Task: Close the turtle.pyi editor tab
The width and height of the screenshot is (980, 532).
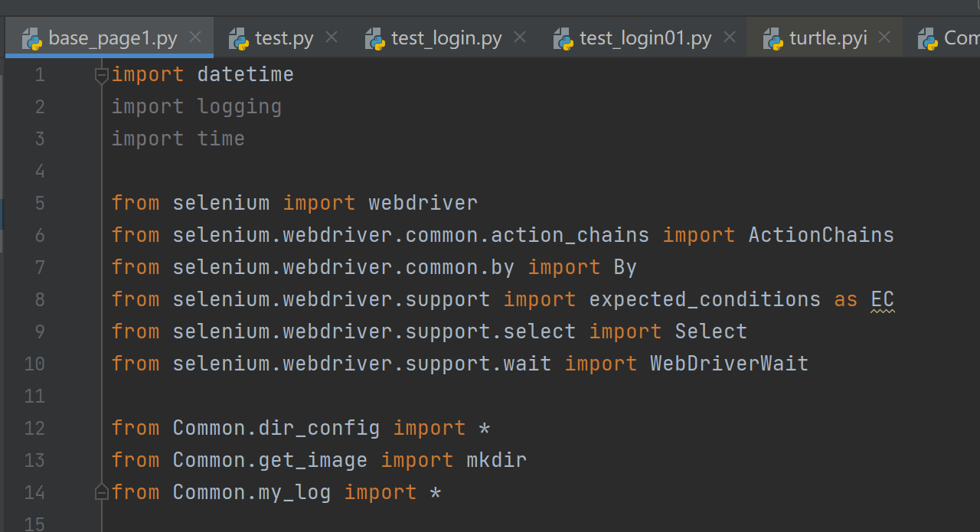Action: 884,37
